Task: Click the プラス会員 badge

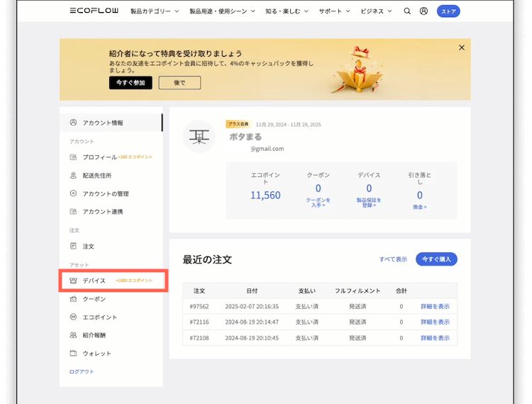Action: pos(238,124)
